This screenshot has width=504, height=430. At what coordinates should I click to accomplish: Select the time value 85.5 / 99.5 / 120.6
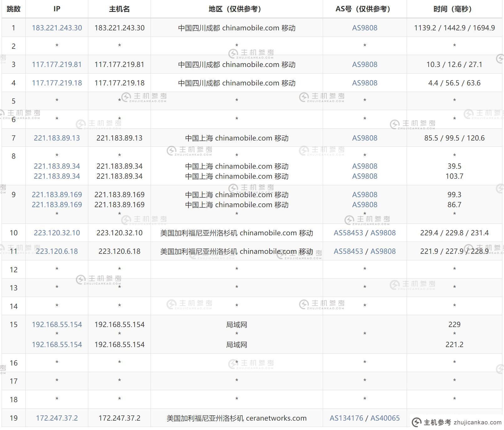click(x=454, y=138)
